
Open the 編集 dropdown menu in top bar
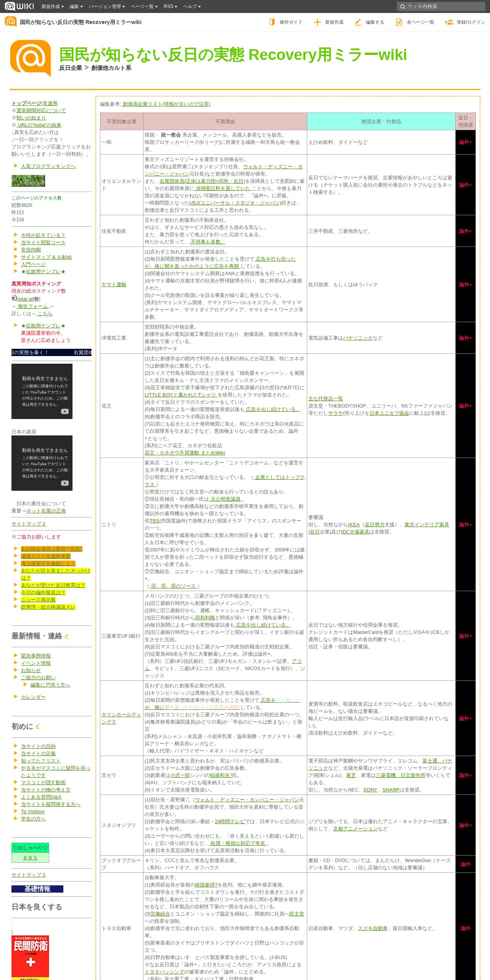click(x=76, y=6)
